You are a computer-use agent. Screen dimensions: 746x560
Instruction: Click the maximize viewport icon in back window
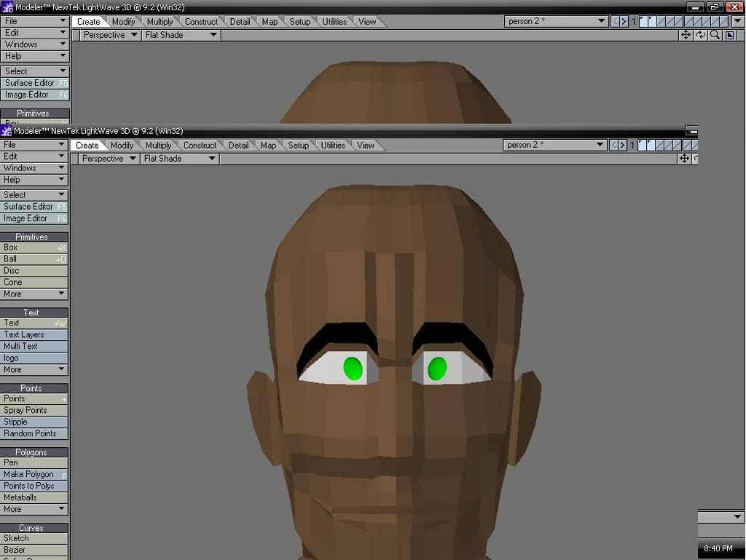(x=729, y=35)
